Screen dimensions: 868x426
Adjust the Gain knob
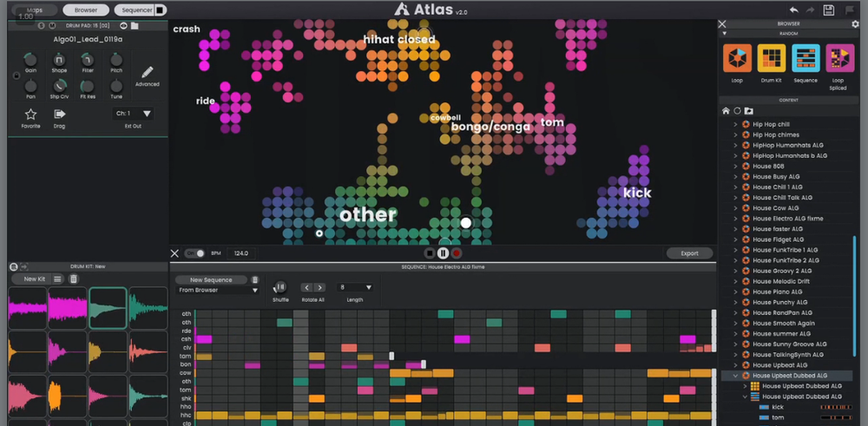[30, 59]
